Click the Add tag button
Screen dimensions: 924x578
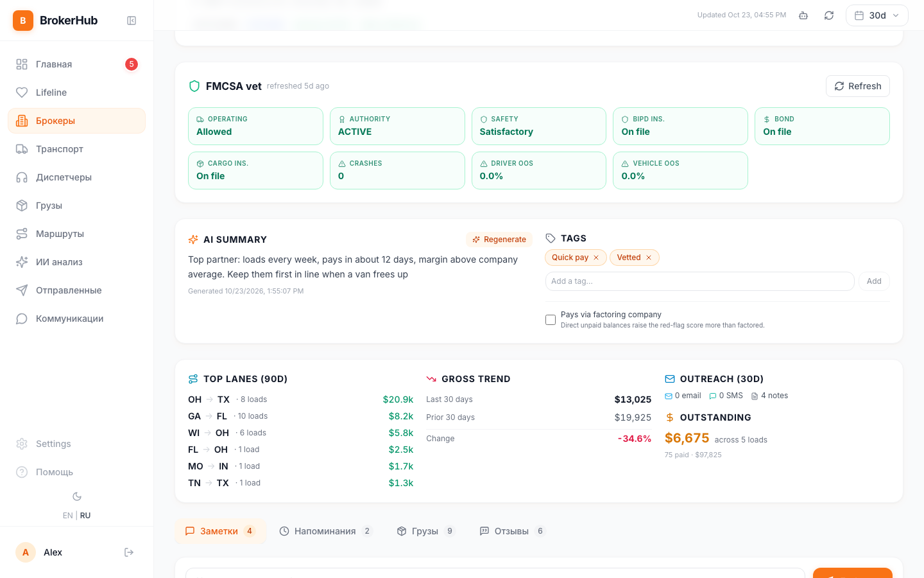pos(874,281)
